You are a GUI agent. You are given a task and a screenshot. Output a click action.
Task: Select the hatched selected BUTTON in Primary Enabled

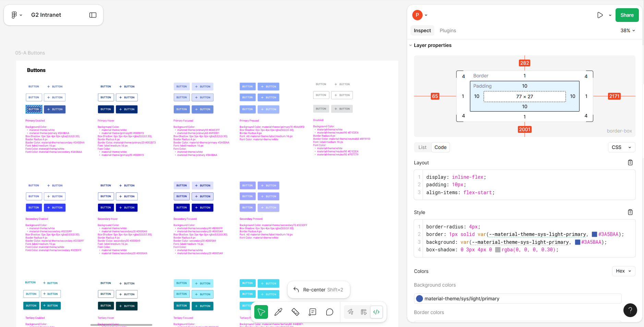coord(34,109)
